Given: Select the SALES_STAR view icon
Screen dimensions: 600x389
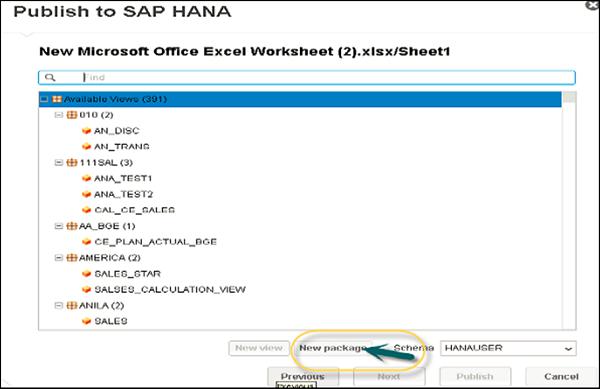Looking at the screenshot, I should 86,274.
